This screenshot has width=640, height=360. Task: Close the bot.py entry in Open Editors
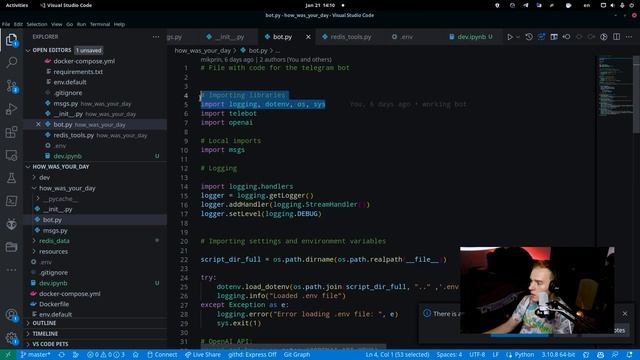click(38, 124)
